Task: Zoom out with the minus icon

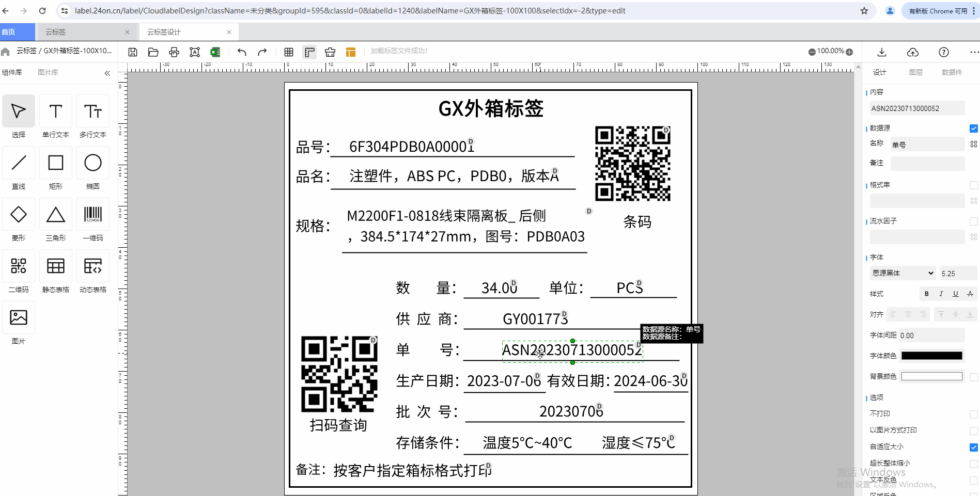Action: pos(812,52)
